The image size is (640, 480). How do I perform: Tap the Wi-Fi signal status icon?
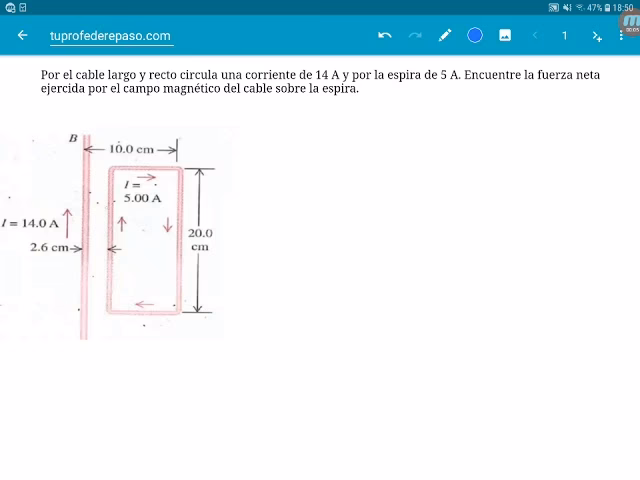point(580,7)
